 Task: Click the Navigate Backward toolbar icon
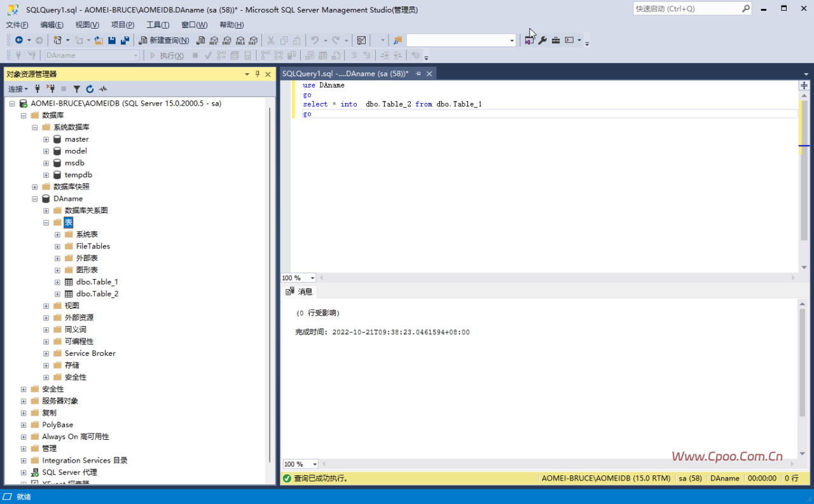[19, 40]
